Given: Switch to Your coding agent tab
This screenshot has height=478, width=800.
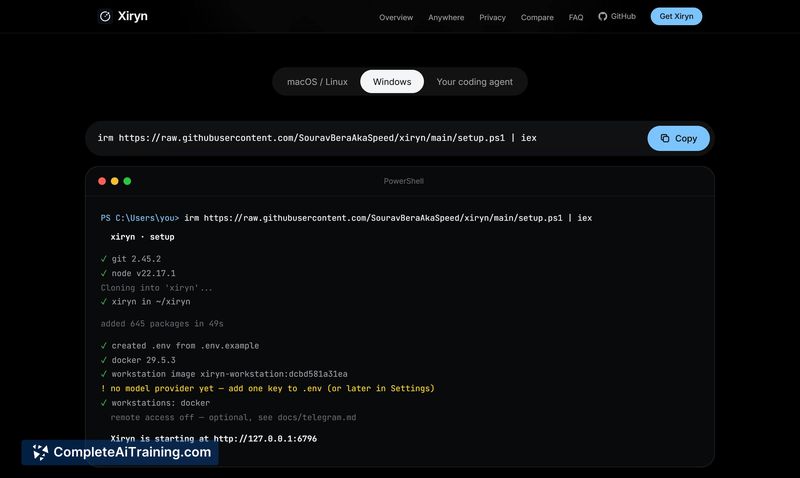Looking at the screenshot, I should point(474,82).
